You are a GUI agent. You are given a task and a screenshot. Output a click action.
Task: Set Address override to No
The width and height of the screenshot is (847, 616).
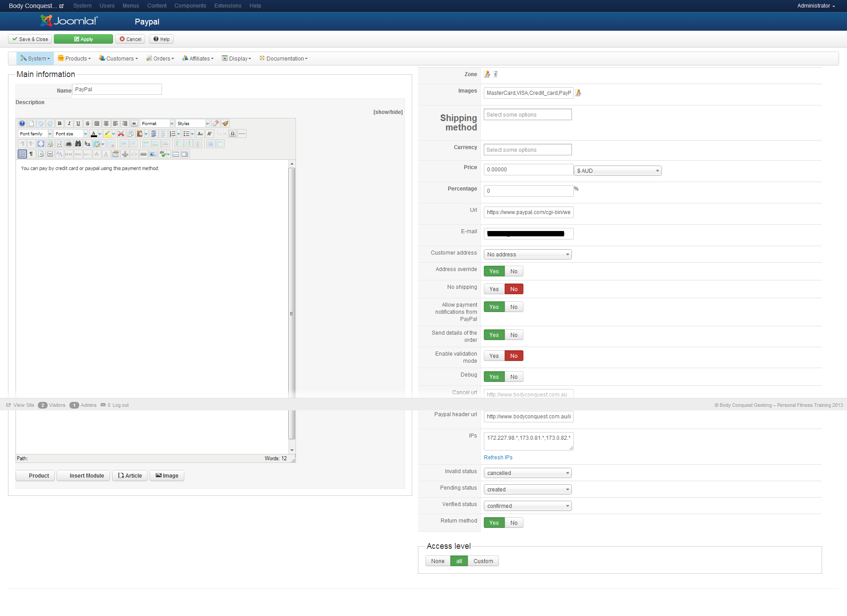coord(514,272)
